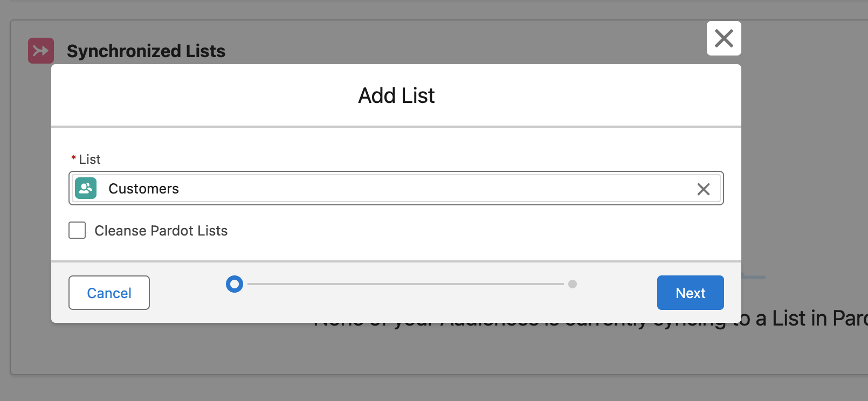The height and width of the screenshot is (401, 868).
Task: Jump to the final step dot
Action: coord(573,284)
